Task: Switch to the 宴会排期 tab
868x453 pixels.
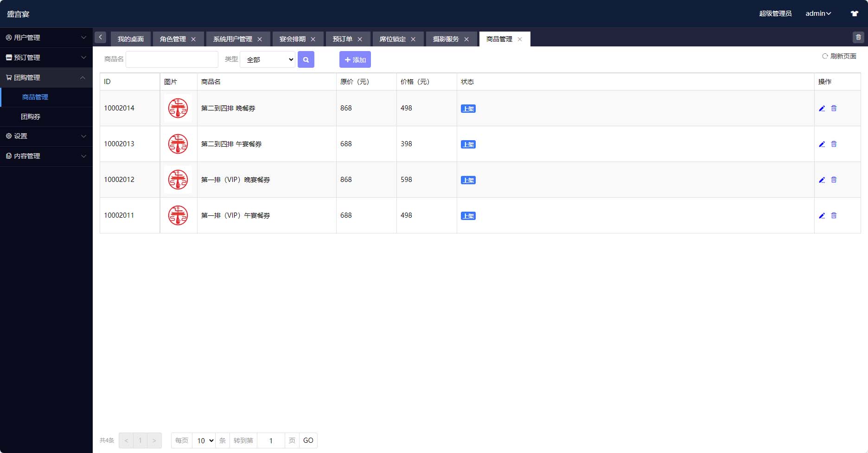Action: [292, 39]
